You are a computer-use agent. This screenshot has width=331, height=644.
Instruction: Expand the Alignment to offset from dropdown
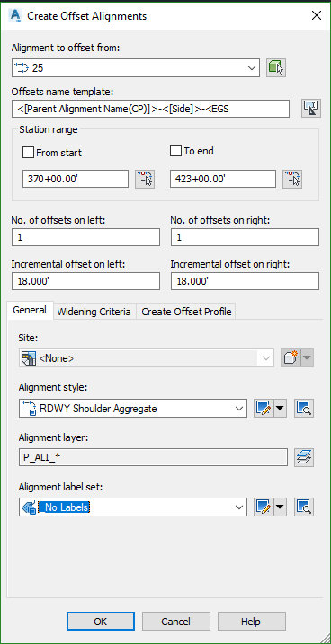[x=252, y=67]
